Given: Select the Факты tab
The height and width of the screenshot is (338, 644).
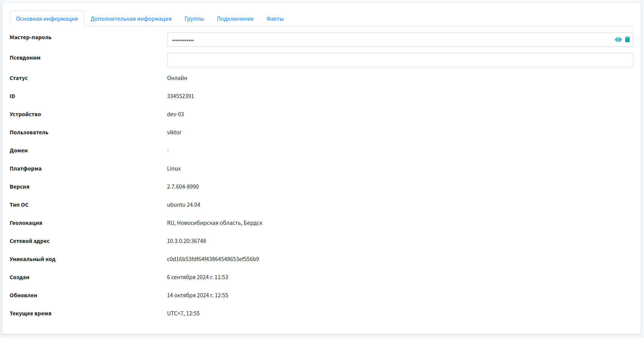Looking at the screenshot, I should point(275,19).
